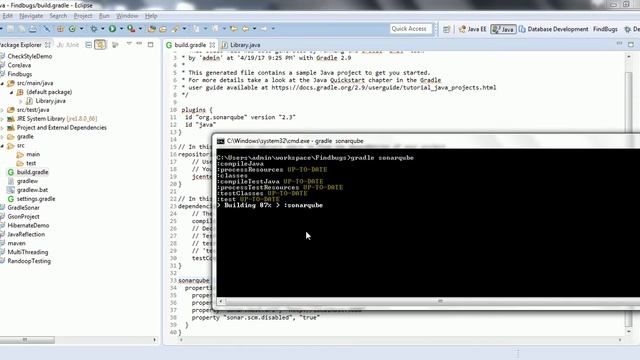640x360 pixels.
Task: Click the New Java Class green icon
Action: 72,29
